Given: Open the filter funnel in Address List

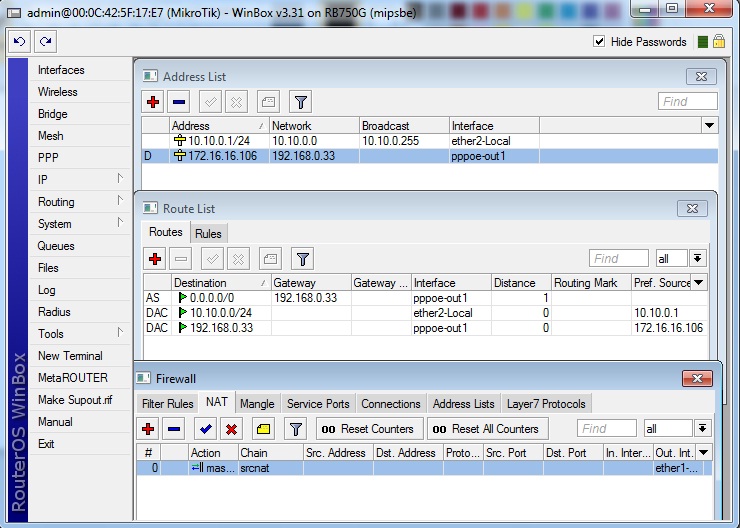Looking at the screenshot, I should (300, 102).
